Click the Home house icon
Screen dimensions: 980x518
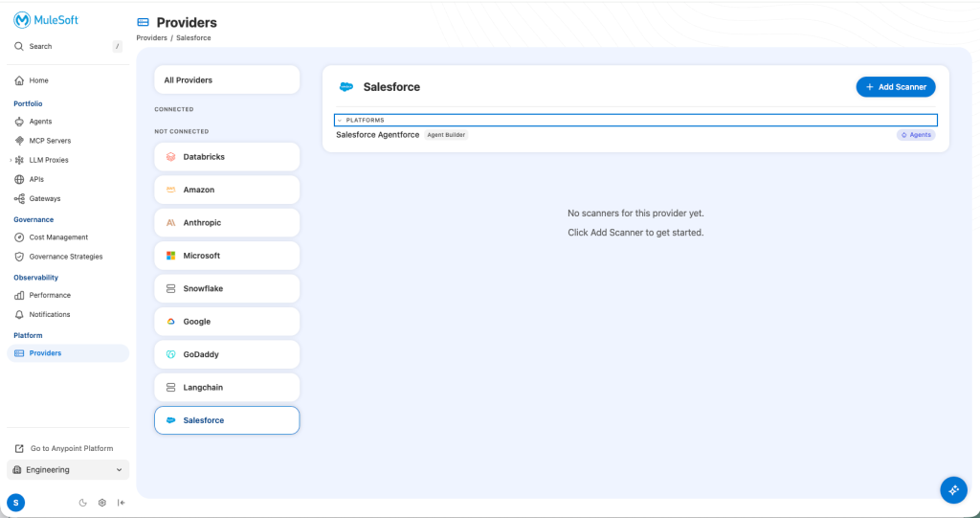[19, 80]
